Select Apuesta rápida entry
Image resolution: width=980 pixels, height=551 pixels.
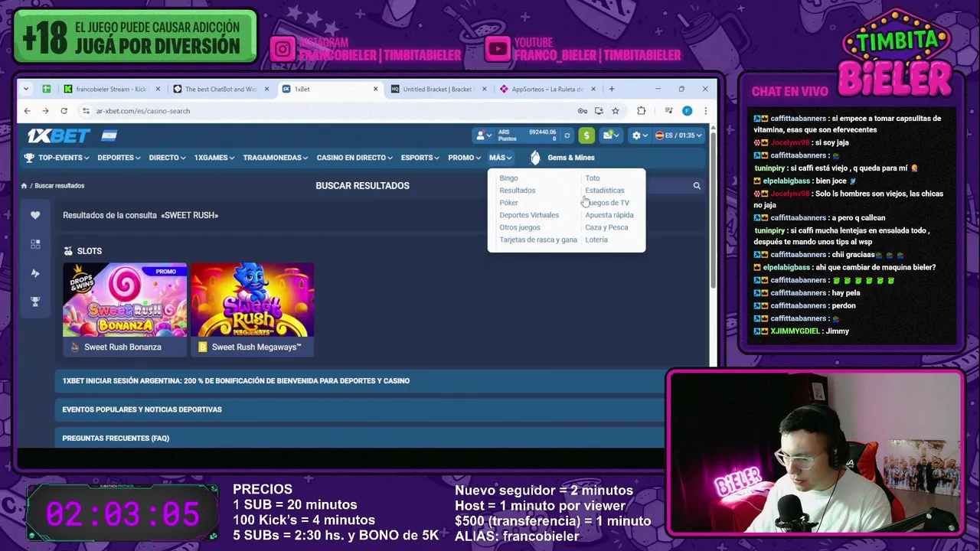coord(609,215)
